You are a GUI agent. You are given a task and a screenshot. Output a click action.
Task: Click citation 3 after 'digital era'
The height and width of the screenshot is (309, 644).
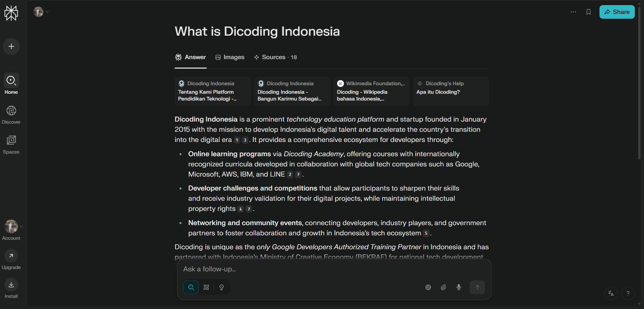point(245,140)
